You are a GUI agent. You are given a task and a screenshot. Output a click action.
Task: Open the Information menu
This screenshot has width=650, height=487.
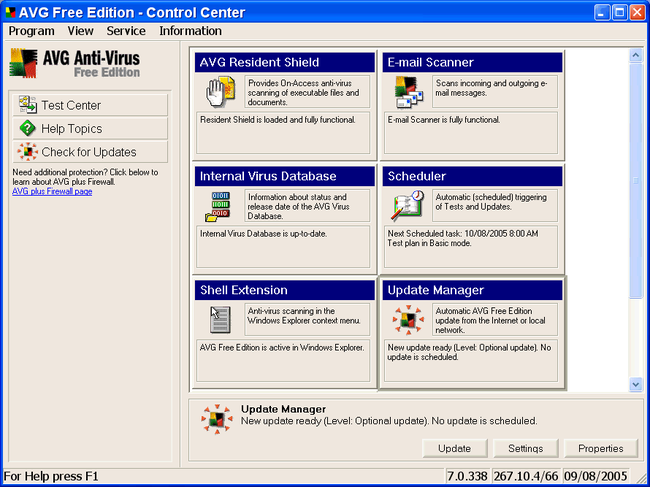tap(190, 31)
